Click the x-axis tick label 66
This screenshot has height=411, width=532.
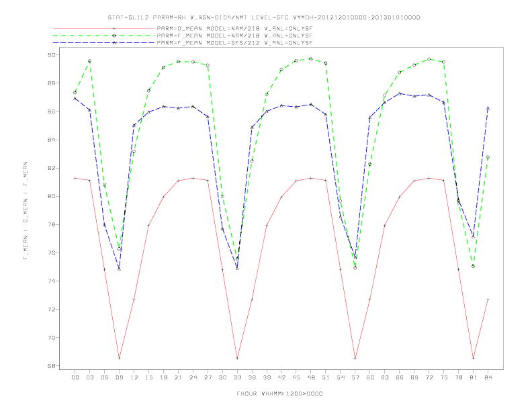(x=400, y=377)
